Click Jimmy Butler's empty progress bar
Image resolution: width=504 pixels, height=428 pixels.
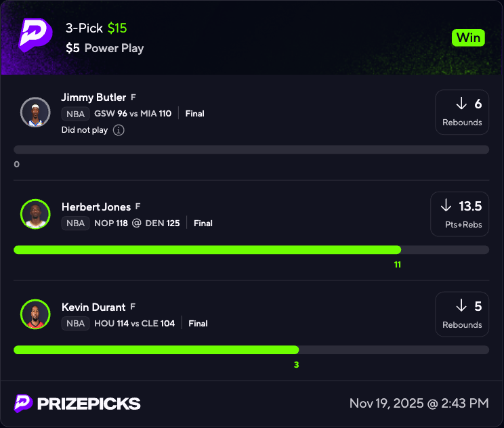pyautogui.click(x=251, y=150)
